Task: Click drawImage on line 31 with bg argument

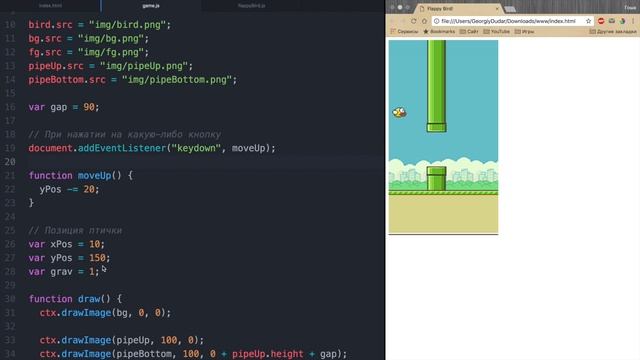Action: click(x=86, y=313)
